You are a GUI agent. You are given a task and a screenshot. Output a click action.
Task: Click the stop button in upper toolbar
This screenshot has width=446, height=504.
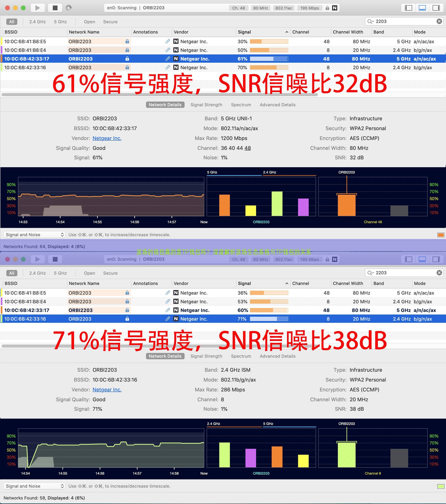pyautogui.click(x=55, y=7)
